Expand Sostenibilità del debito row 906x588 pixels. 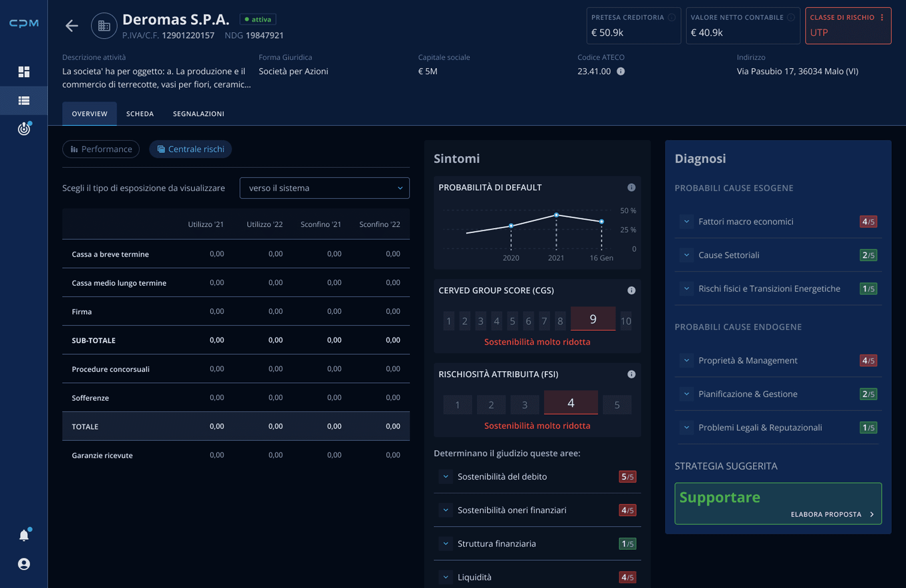(x=446, y=476)
